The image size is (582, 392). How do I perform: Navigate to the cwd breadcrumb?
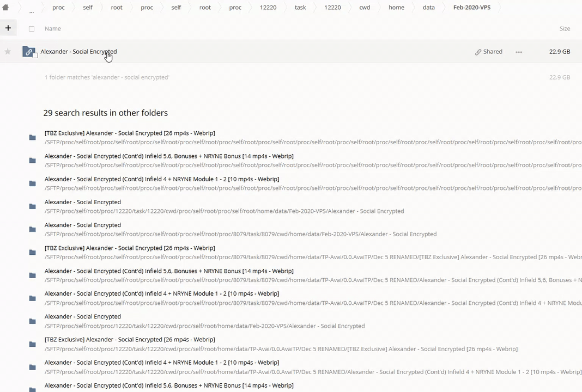click(365, 8)
